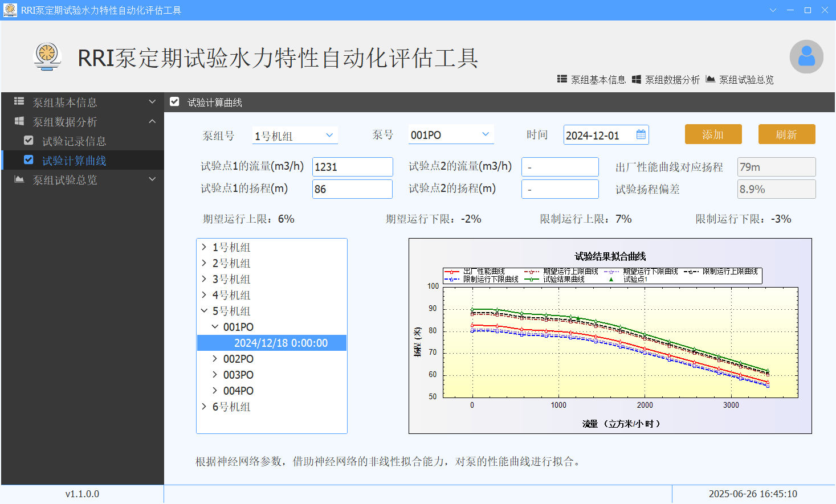
Task: Click the grid icon beside 泵组数据分析 in sidebar
Action: (19, 121)
